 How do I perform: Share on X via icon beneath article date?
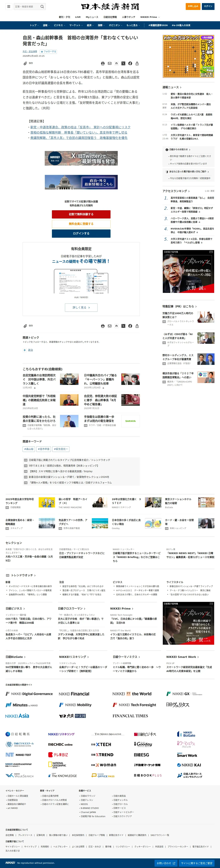[123, 63]
